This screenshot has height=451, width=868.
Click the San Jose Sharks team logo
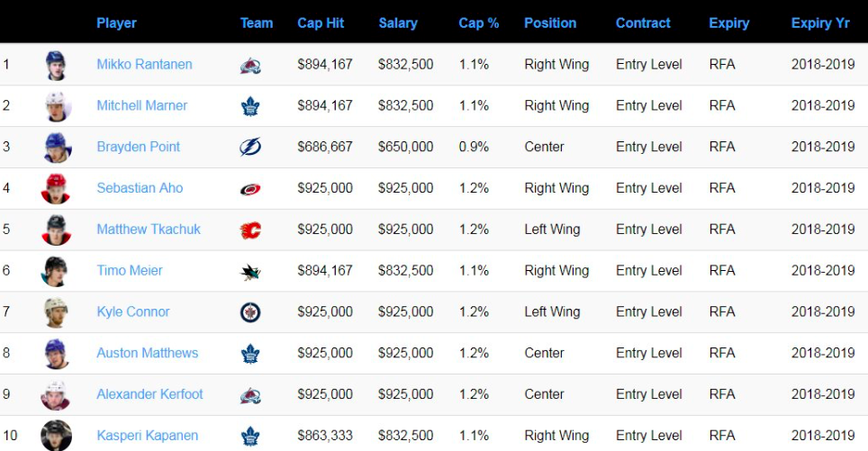tap(250, 271)
